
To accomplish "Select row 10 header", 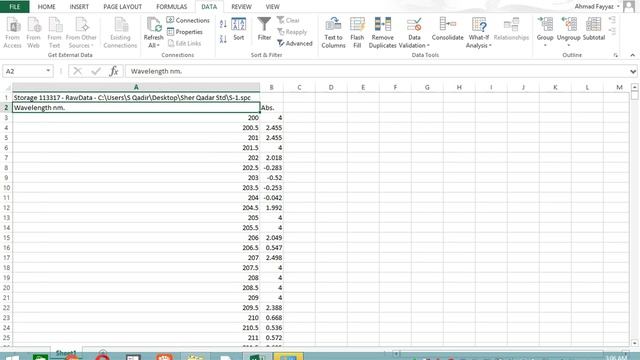I will (x=6, y=188).
